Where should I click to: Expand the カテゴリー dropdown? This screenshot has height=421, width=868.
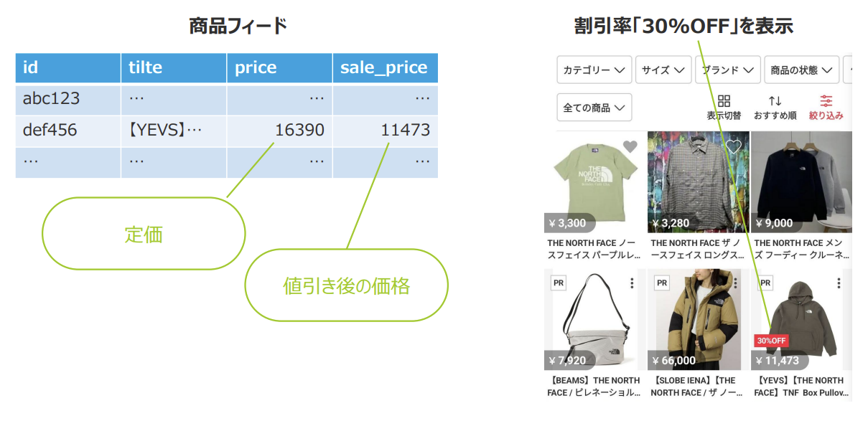[x=594, y=70]
